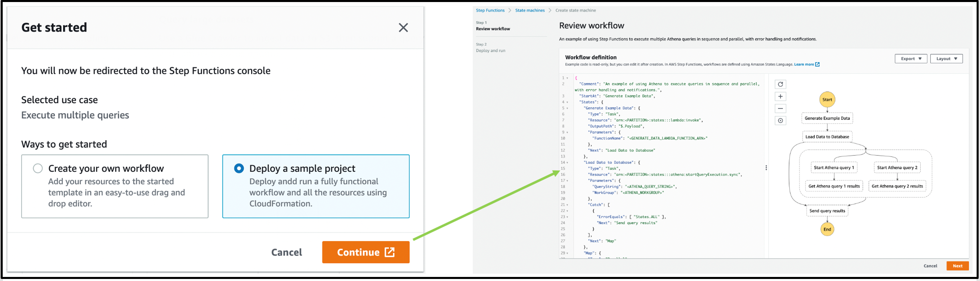Click the Send query results state node
The height and width of the screenshot is (281, 980).
pyautogui.click(x=827, y=211)
